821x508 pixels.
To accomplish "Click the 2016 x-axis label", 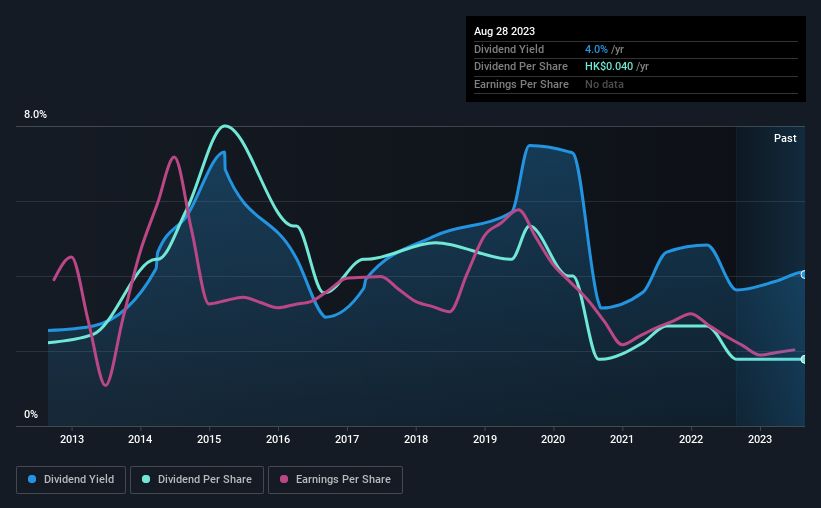I will click(x=278, y=439).
